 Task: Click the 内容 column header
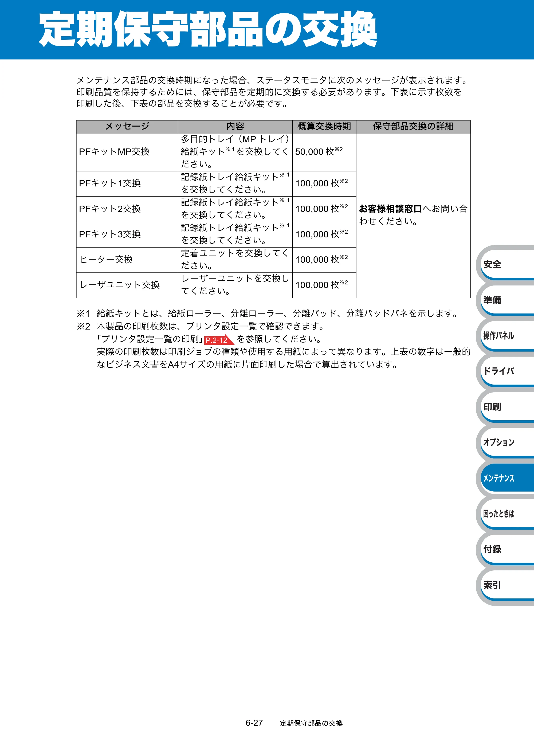[235, 126]
